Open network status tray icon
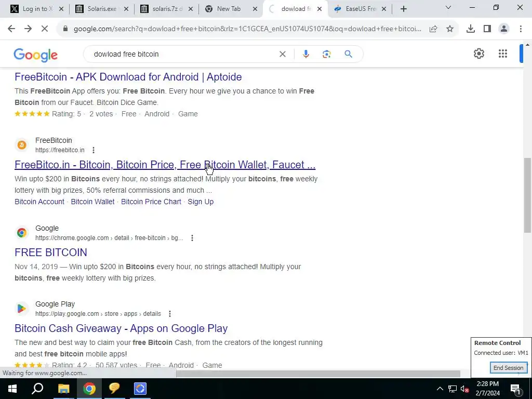 click(453, 389)
